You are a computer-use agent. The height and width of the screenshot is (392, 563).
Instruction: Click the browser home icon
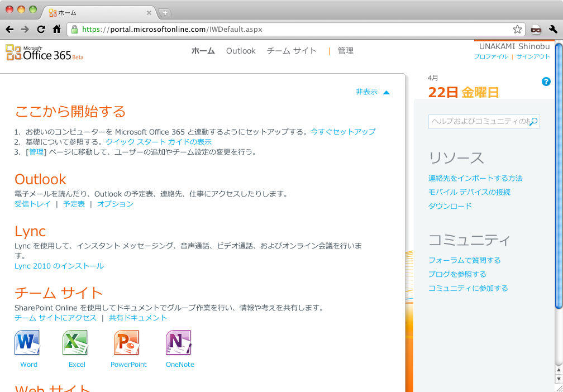56,29
